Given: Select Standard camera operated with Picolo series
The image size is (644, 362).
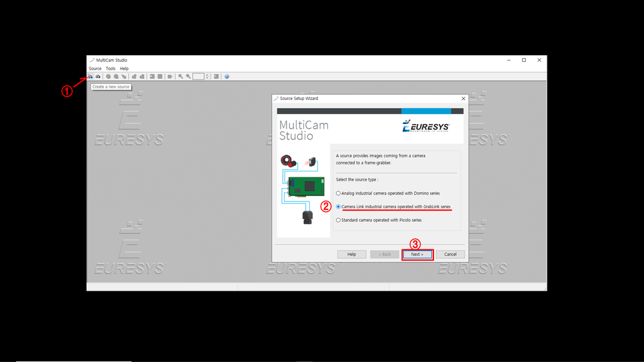Looking at the screenshot, I should click(338, 220).
